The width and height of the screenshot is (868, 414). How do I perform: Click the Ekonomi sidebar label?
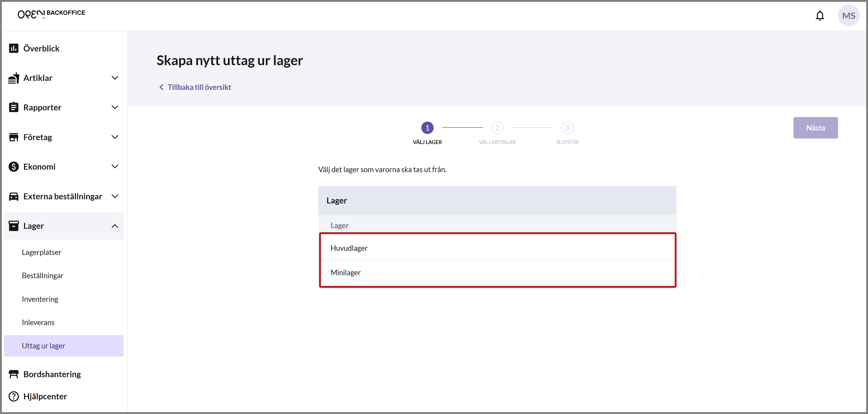(x=39, y=166)
